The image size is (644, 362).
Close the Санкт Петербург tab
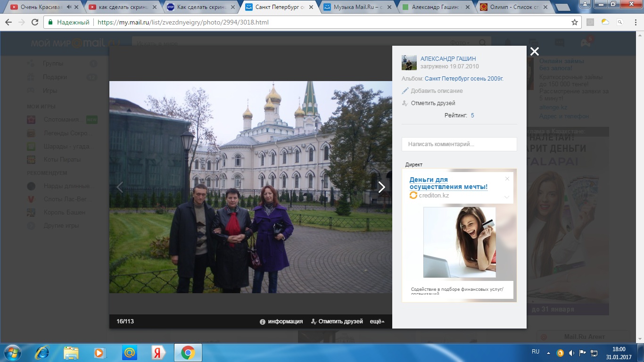(311, 7)
